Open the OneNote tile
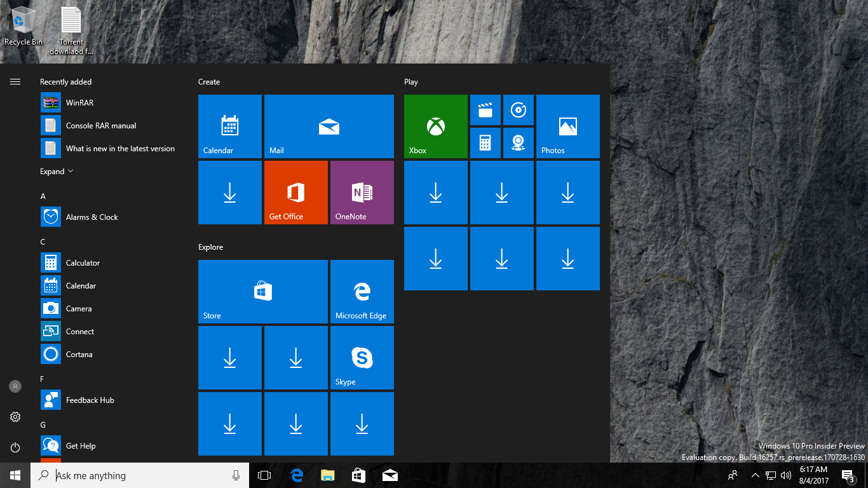This screenshot has width=868, height=488. (362, 193)
